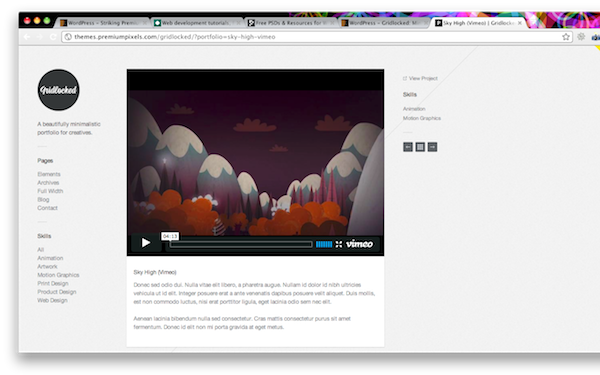This screenshot has height=375, width=600.
Task: Filter by Product Design skill
Action: (x=57, y=292)
